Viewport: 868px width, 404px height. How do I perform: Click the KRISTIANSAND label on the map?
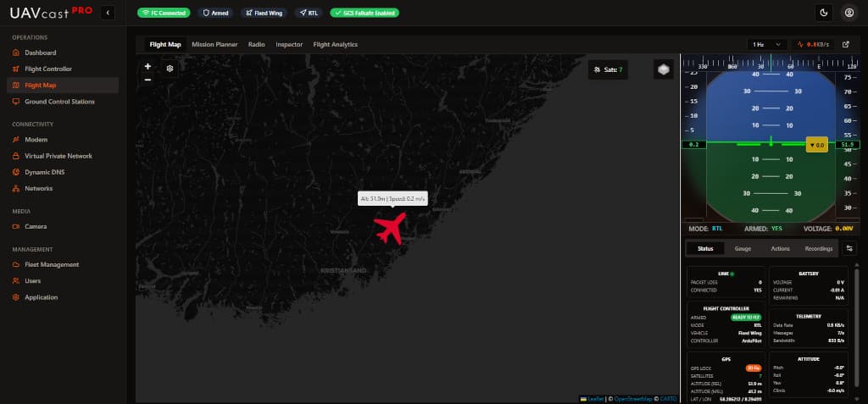pos(343,271)
